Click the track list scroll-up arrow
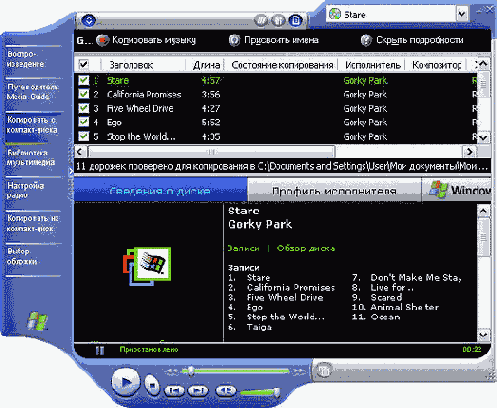This screenshot has width=497, height=408. coord(483,64)
